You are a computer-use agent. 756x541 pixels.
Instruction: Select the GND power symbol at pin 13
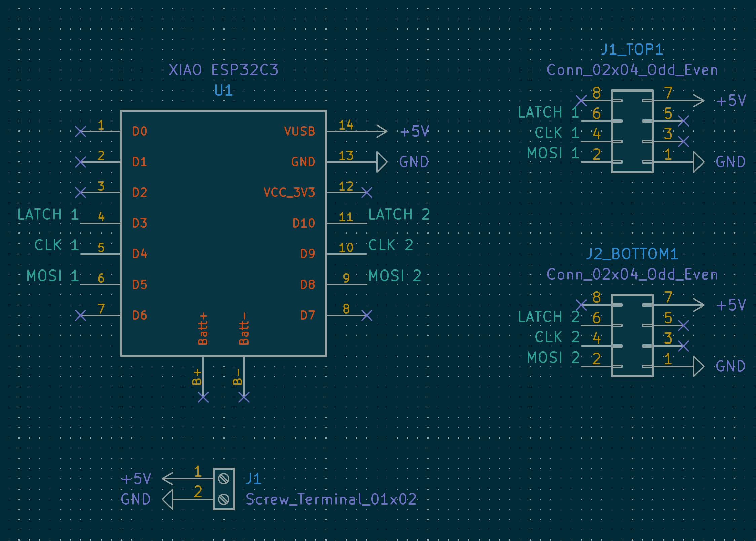[x=382, y=162]
